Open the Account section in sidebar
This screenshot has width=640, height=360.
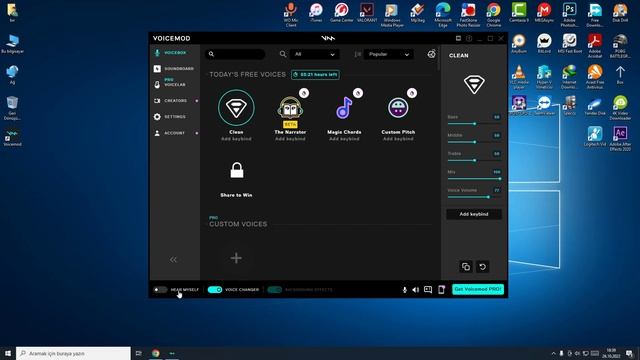(170, 133)
